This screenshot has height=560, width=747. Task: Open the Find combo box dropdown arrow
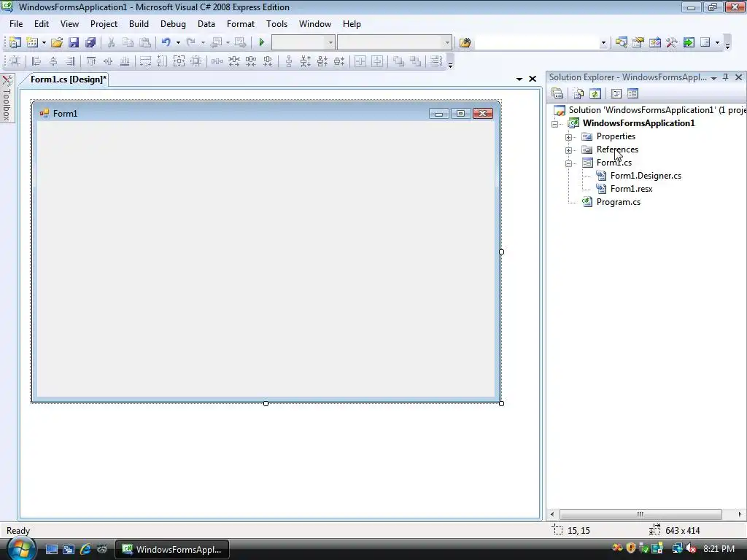(x=603, y=43)
